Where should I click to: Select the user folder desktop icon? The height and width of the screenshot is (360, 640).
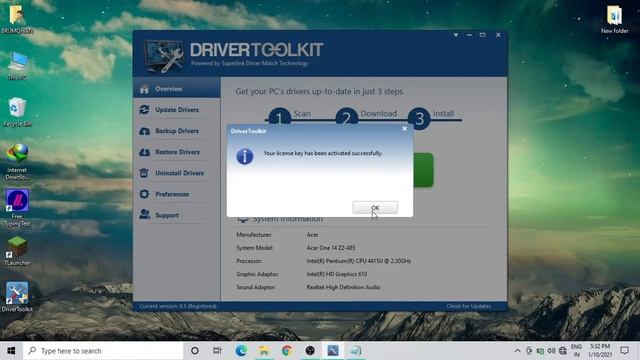click(17, 19)
